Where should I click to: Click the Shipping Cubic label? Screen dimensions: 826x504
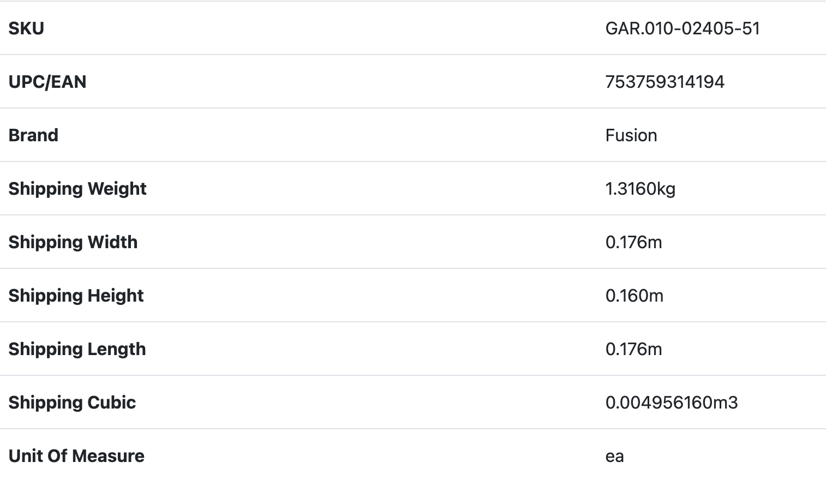(72, 403)
